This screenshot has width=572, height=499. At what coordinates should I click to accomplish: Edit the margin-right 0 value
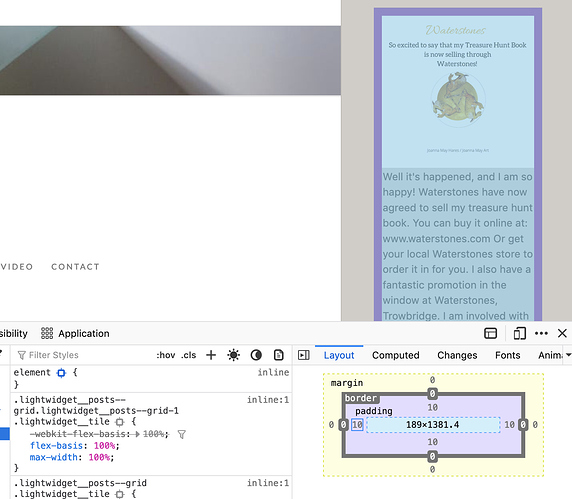[535, 425]
